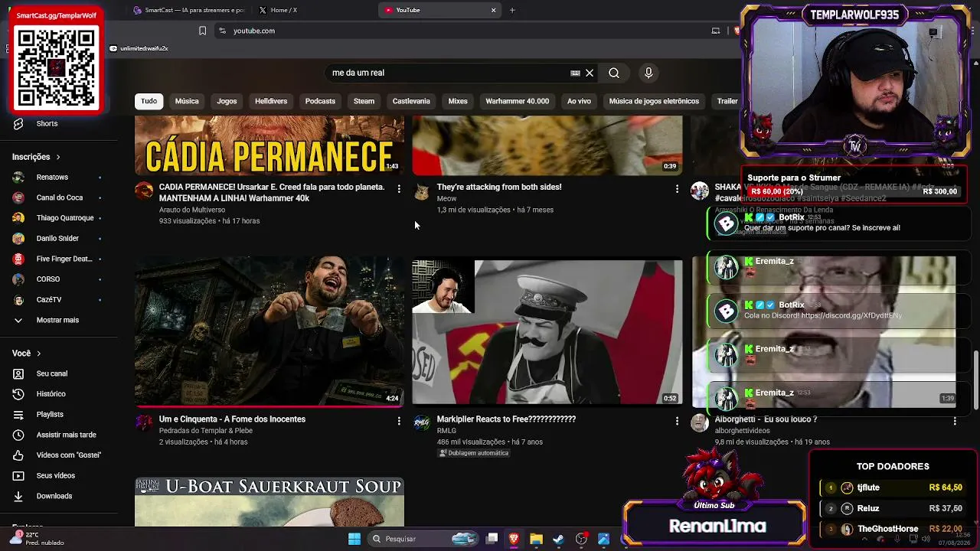Open the options menu for Markiplier Reacts video
This screenshot has width=980, height=551.
click(677, 421)
